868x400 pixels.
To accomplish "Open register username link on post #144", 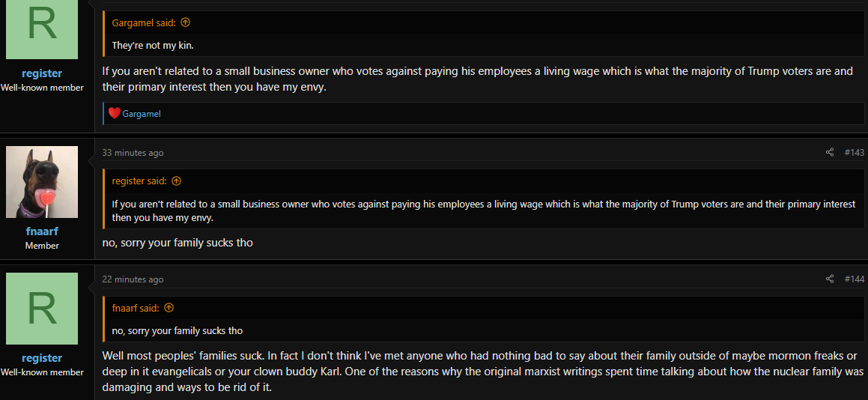I will [42, 358].
